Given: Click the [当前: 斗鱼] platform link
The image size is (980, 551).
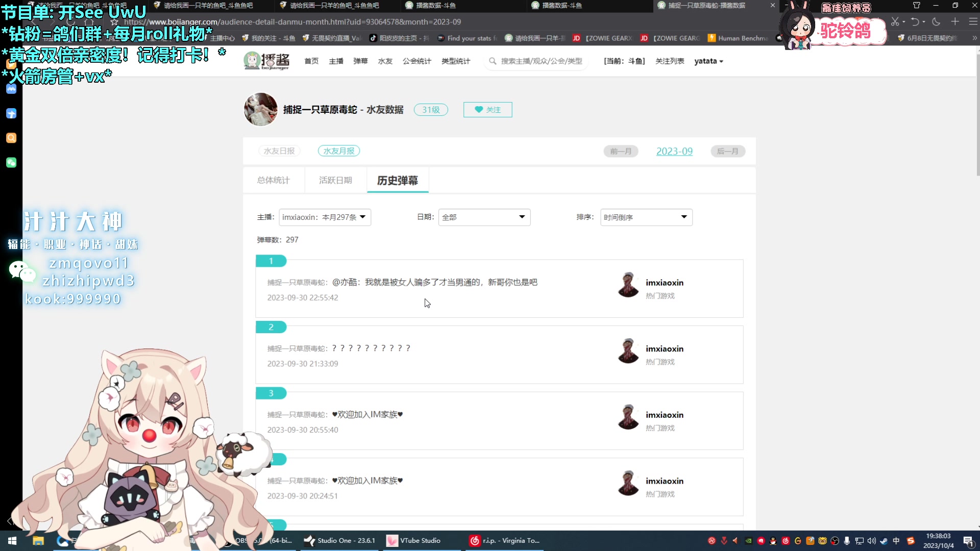Looking at the screenshot, I should click(624, 61).
